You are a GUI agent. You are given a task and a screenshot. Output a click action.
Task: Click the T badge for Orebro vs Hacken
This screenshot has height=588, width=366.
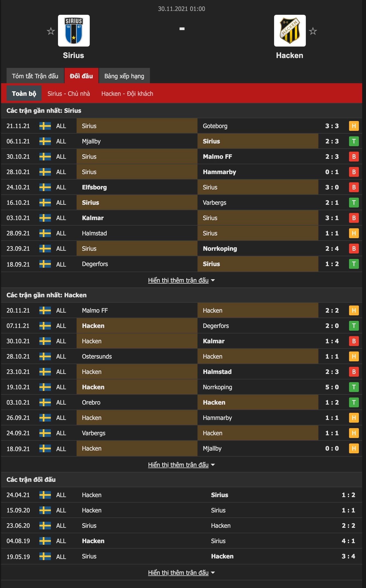(x=354, y=402)
